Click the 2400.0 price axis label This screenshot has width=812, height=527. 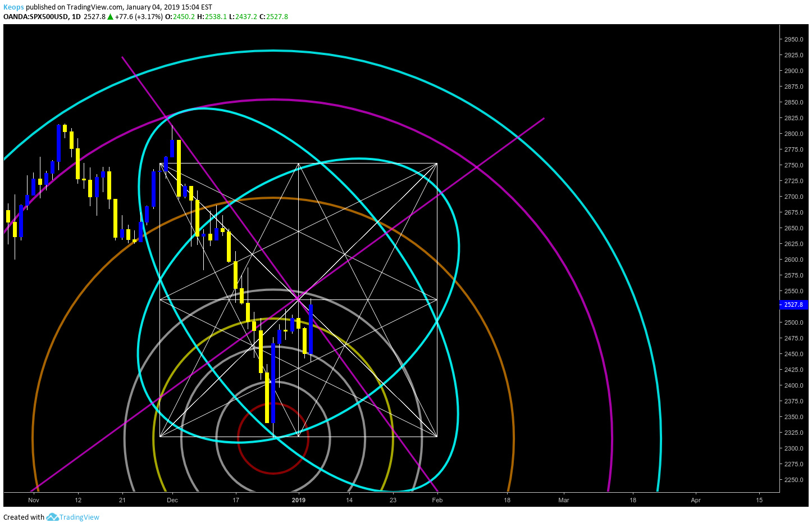pyautogui.click(x=793, y=385)
